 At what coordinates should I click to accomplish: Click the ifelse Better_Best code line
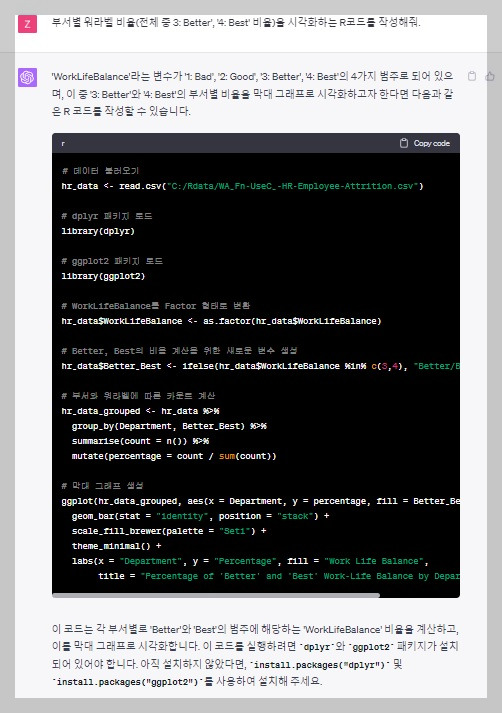pyautogui.click(x=261, y=366)
